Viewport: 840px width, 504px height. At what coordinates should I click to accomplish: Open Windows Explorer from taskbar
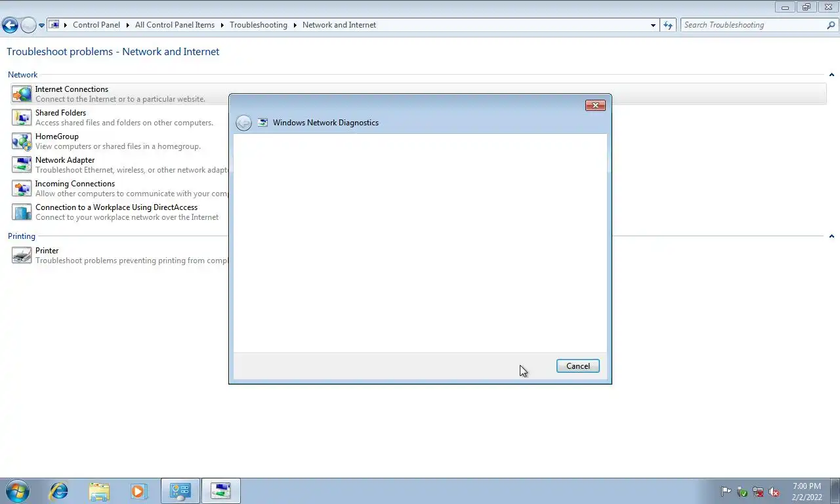pyautogui.click(x=99, y=491)
